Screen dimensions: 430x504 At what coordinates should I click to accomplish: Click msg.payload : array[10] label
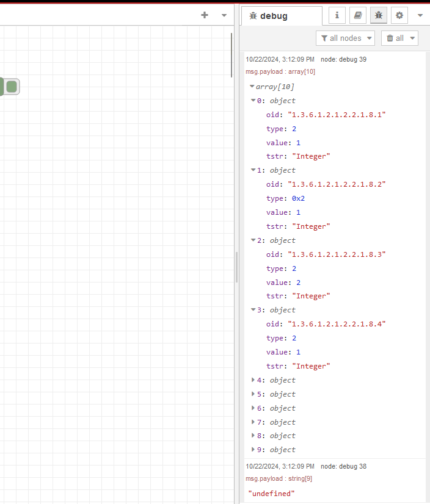point(280,71)
